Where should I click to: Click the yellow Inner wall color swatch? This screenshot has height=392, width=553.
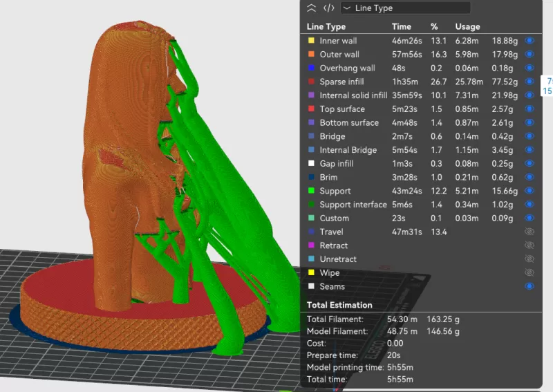(312, 41)
